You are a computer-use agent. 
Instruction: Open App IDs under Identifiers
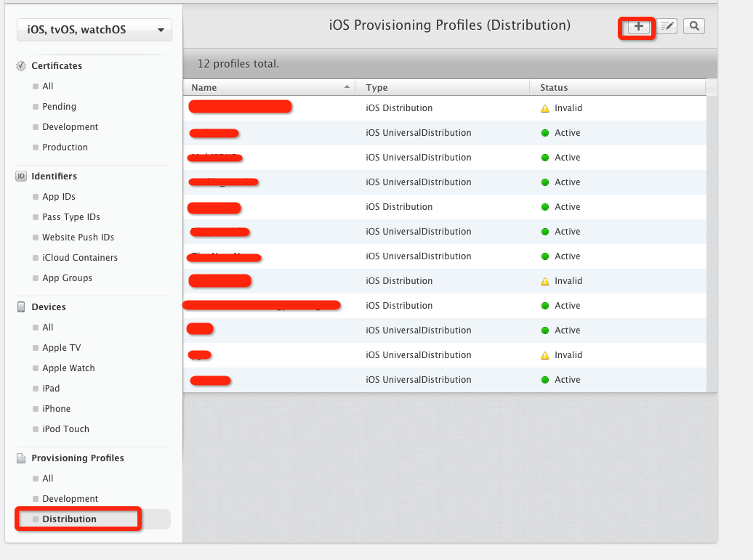59,197
